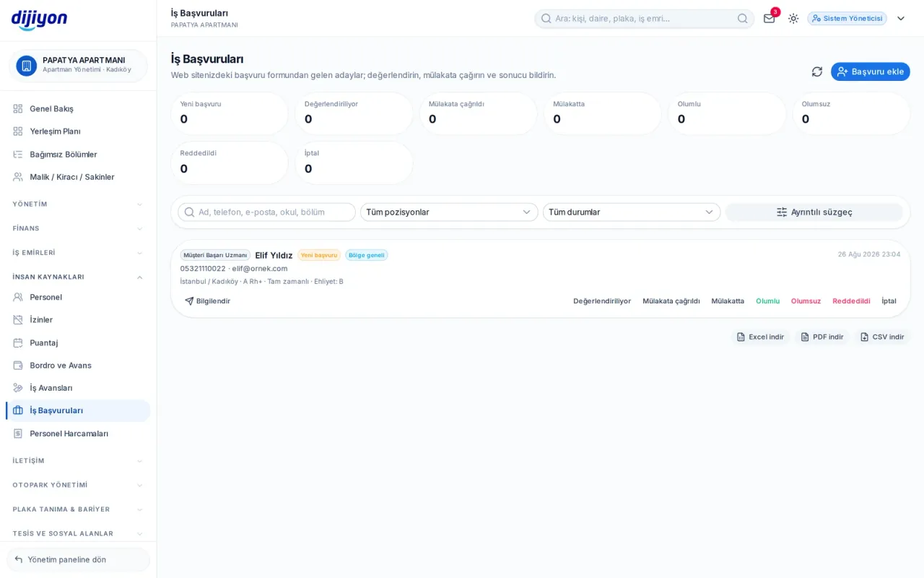Click the Malik / Kiracı / Sakinler people icon
The height and width of the screenshot is (578, 924).
click(x=18, y=177)
